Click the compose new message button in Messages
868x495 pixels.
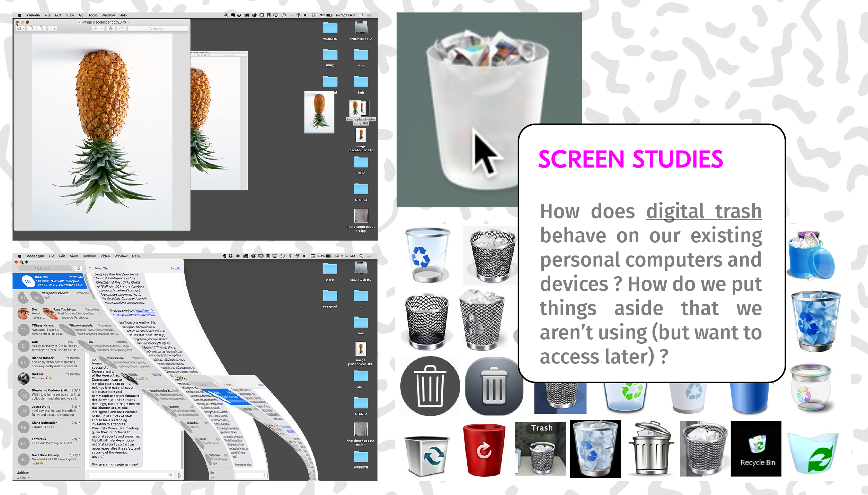[78, 268]
